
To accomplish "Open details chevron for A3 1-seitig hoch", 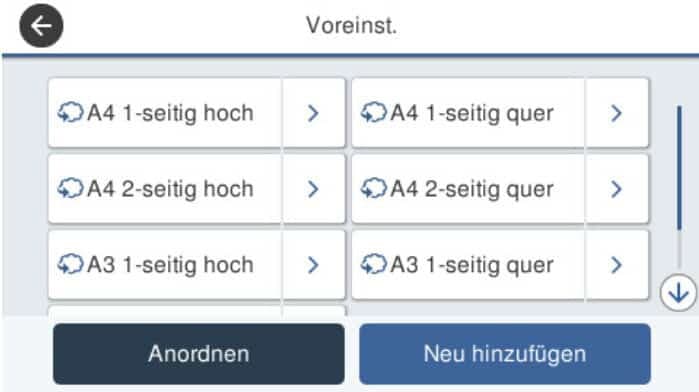I will [313, 264].
